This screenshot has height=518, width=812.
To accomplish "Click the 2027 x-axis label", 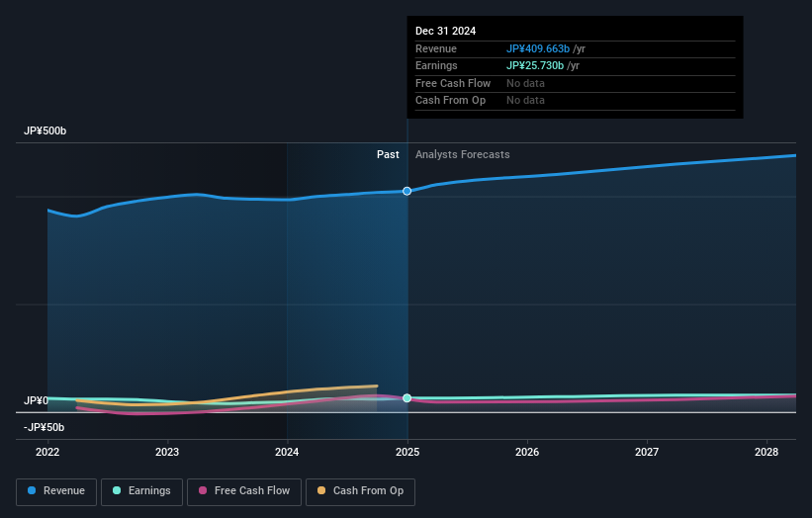I will [647, 453].
